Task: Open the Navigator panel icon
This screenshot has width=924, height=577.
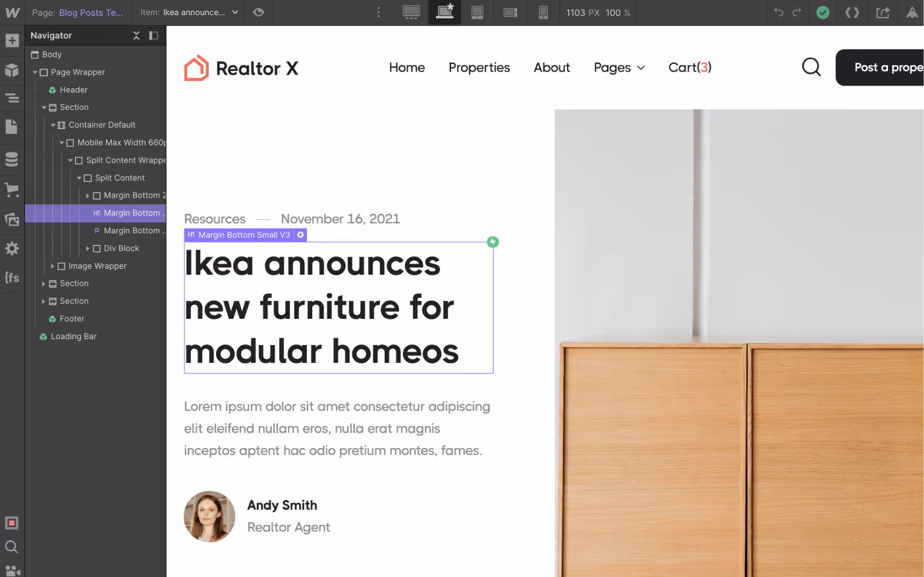Action: click(12, 98)
